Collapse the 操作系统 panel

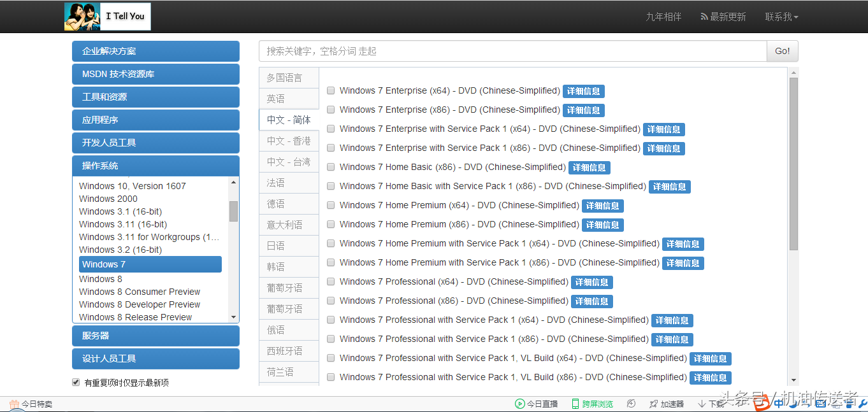156,166
